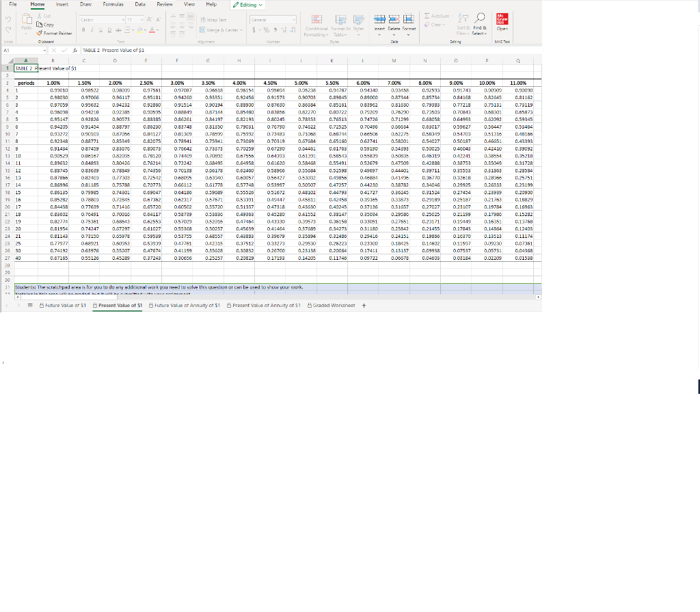Click the Undo arrow icon
700x612 pixels.
8,20
